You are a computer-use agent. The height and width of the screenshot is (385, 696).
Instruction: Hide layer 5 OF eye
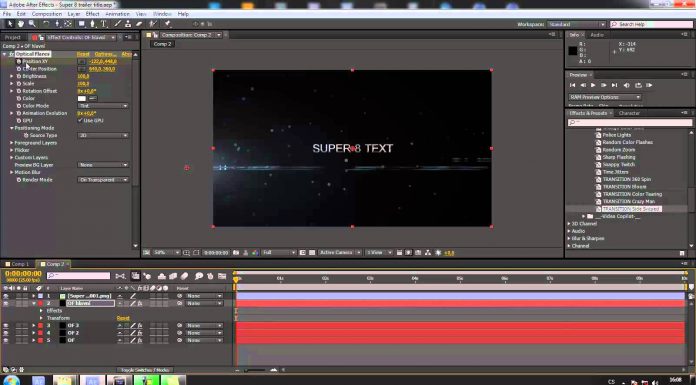tap(6, 340)
